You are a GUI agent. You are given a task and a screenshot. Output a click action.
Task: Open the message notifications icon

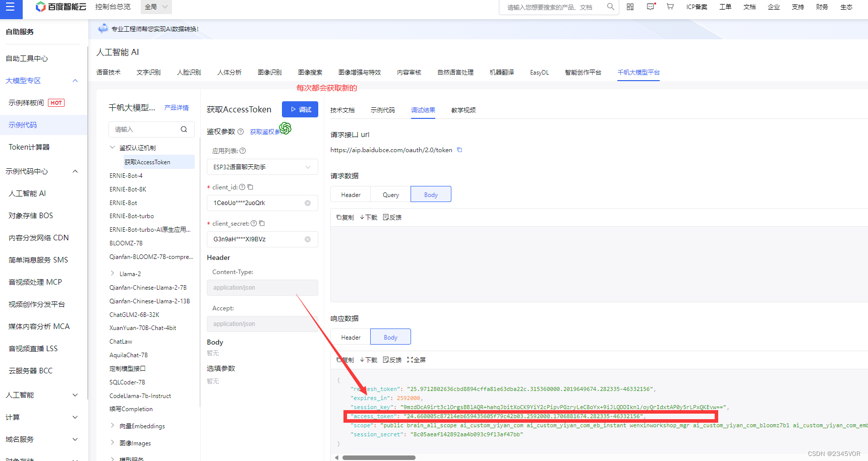tap(651, 7)
